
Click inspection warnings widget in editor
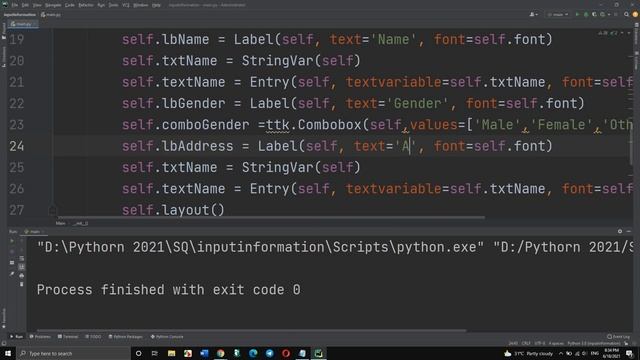608,33
